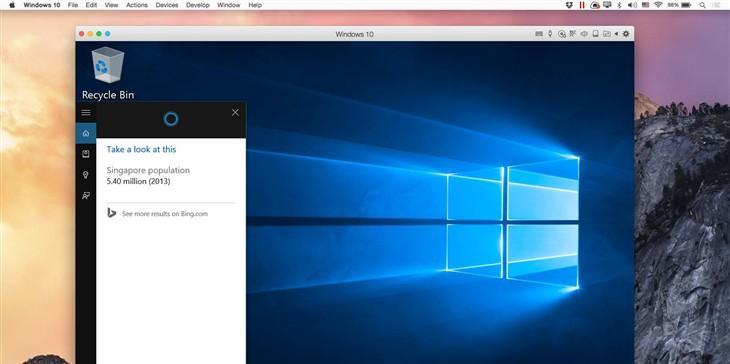Open Cortana's hamburger menu

coord(86,113)
